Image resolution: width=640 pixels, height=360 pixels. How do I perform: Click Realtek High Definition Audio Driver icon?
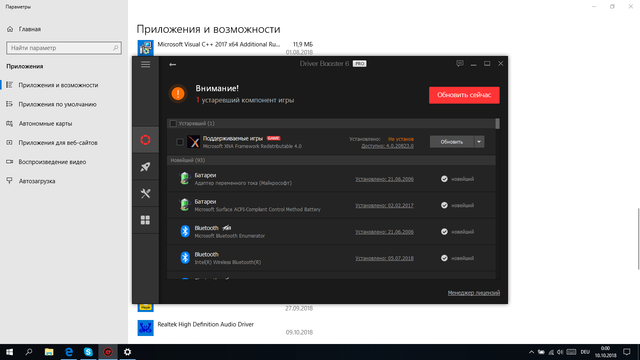pos(145,328)
